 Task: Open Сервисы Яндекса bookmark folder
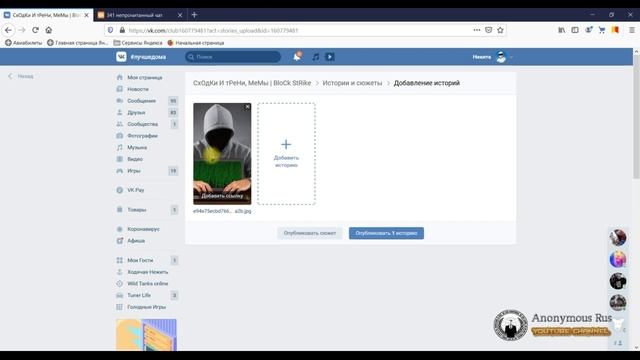click(138, 43)
